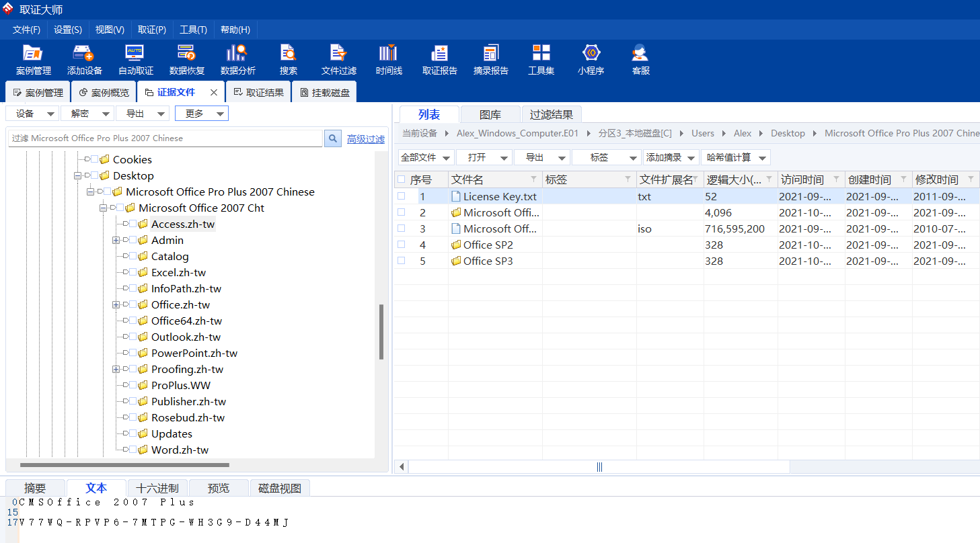Click the 访问时间 column filter icon
This screenshot has width=980, height=543.
coord(837,179)
